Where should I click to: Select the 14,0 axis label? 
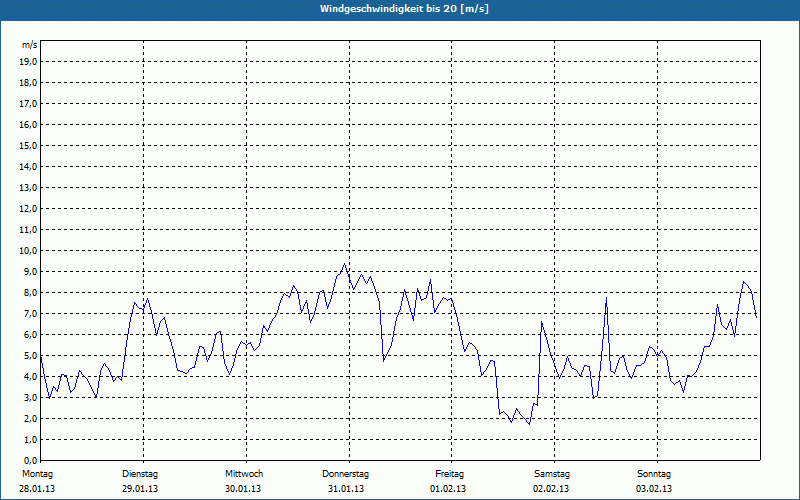tap(29, 166)
